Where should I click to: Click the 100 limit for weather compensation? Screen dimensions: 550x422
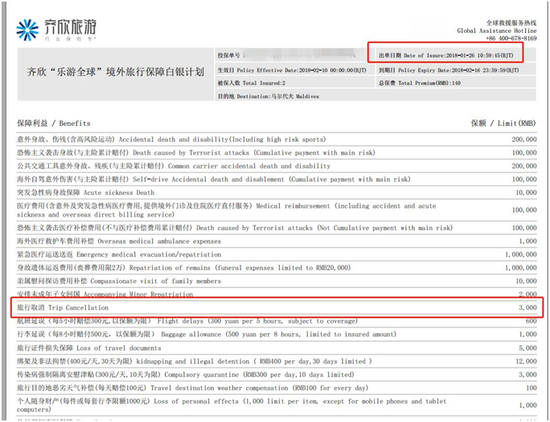coord(531,388)
